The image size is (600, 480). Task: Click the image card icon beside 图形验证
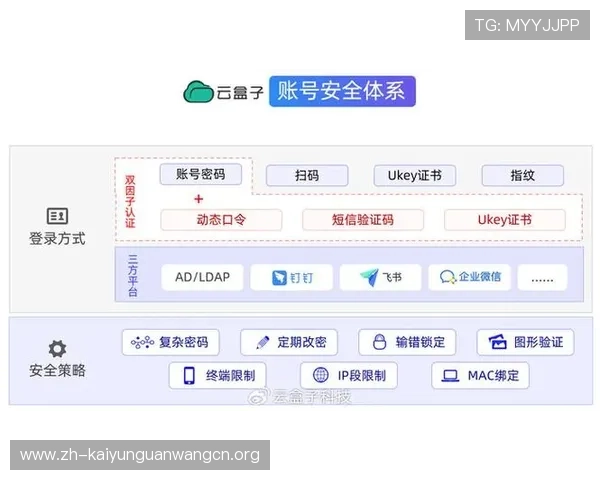click(x=498, y=342)
